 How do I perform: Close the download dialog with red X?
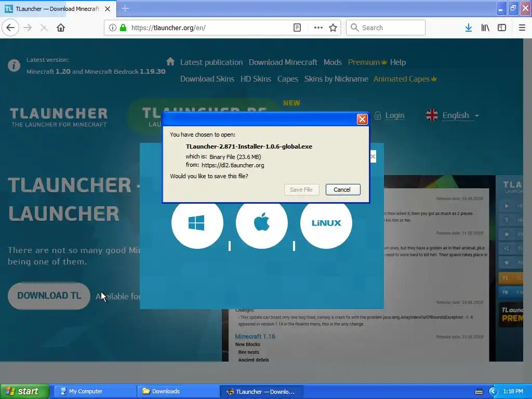(362, 119)
